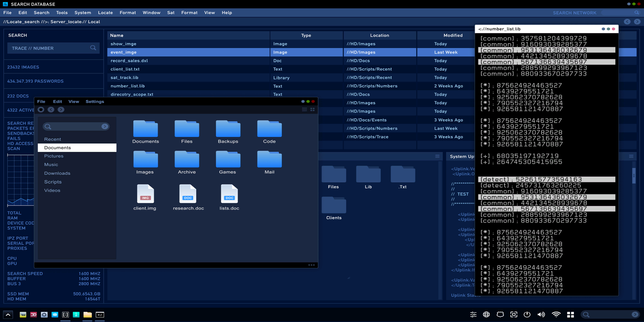Open the lists.doc file
The width and height of the screenshot is (644, 322).
229,197
